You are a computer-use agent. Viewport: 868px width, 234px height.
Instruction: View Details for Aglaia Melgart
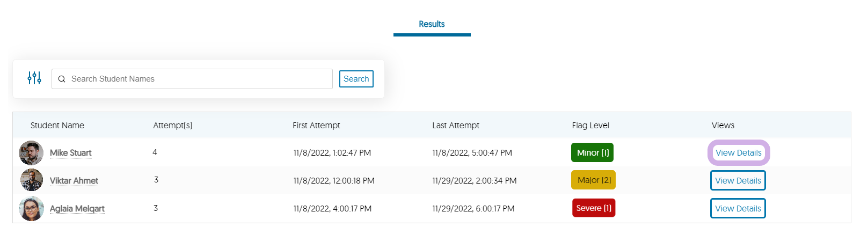(x=738, y=208)
